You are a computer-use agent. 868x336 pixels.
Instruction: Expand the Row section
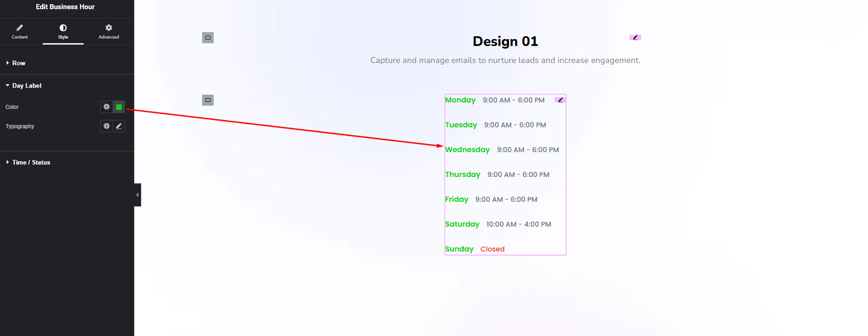tap(19, 63)
